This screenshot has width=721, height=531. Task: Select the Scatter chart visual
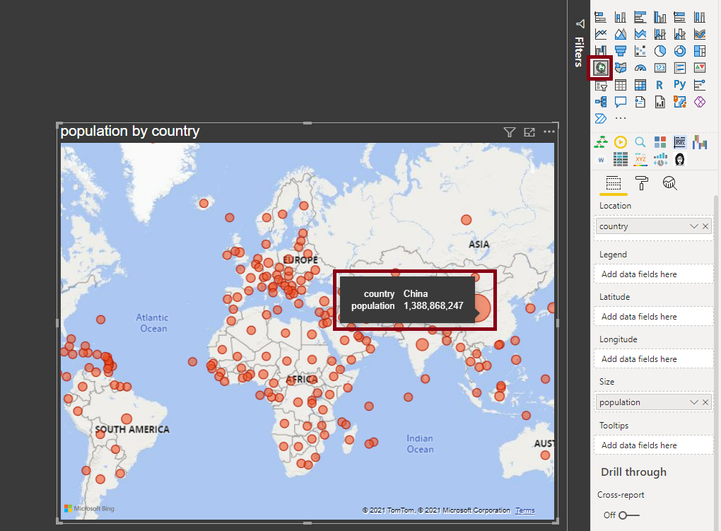(x=640, y=51)
